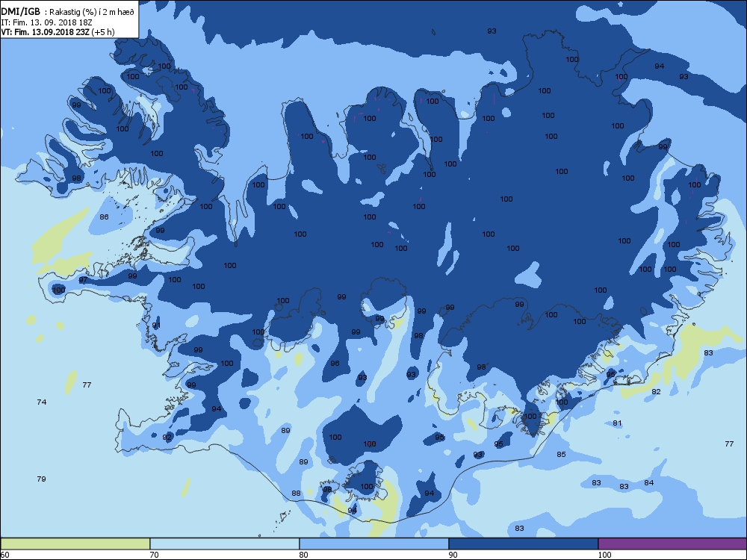Click the humidity value "84" on the map
The width and height of the screenshot is (747, 560).
click(649, 483)
